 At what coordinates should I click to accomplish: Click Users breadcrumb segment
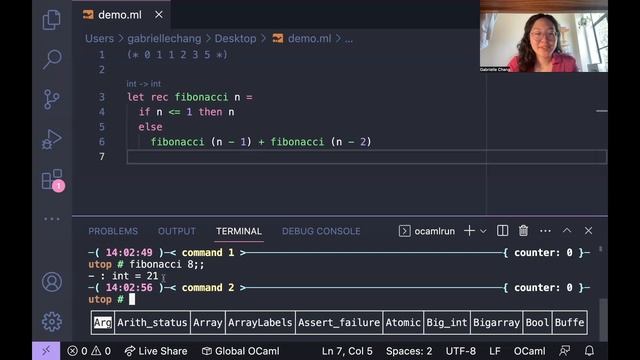coord(99,39)
